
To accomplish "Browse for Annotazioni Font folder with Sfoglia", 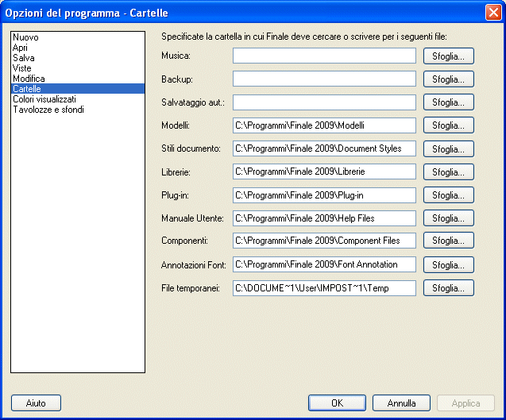I will click(x=449, y=265).
